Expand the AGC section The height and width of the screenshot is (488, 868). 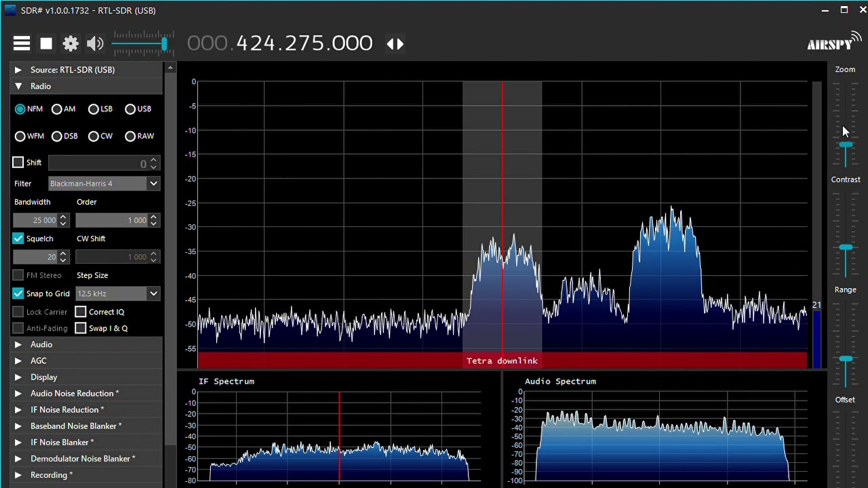point(87,361)
